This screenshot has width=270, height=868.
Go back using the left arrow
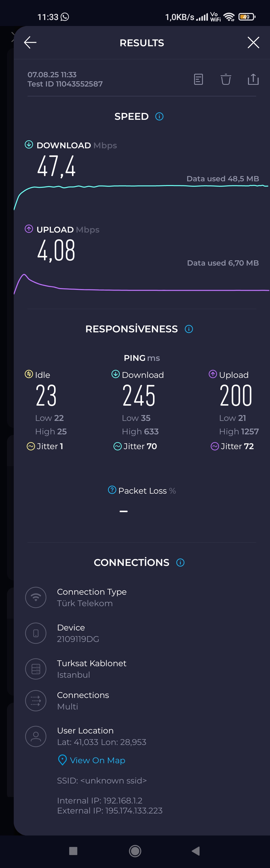(x=30, y=43)
